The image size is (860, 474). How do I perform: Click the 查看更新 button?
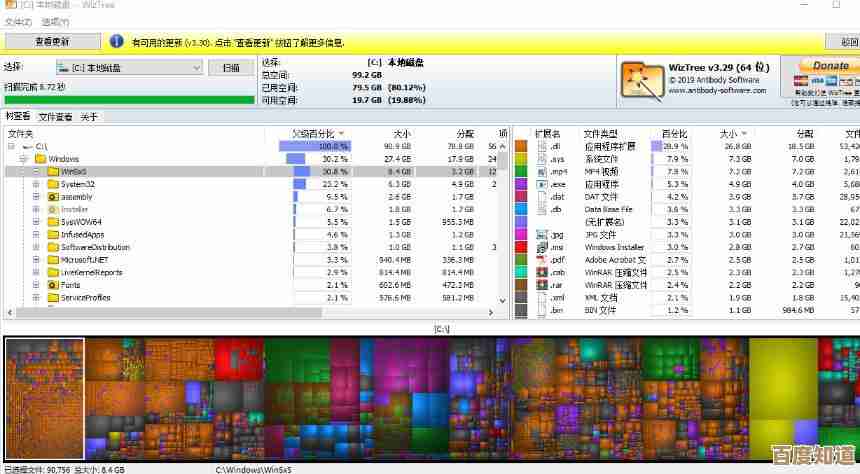[52, 42]
